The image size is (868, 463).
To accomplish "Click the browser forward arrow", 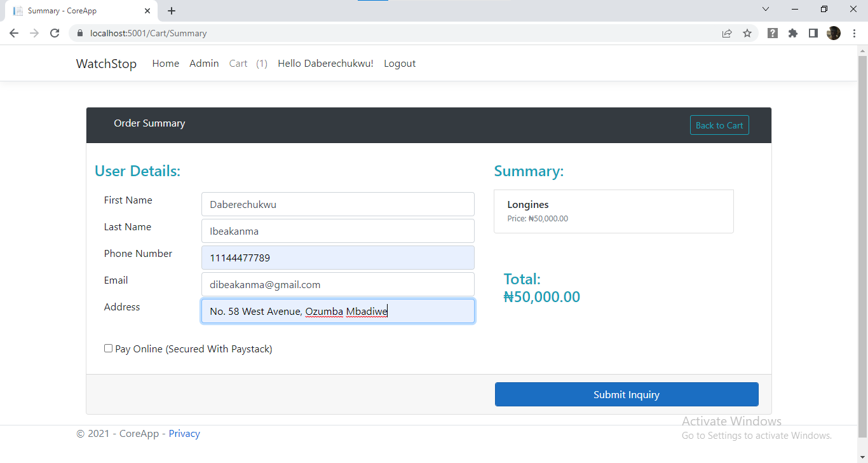I will pyautogui.click(x=34, y=33).
